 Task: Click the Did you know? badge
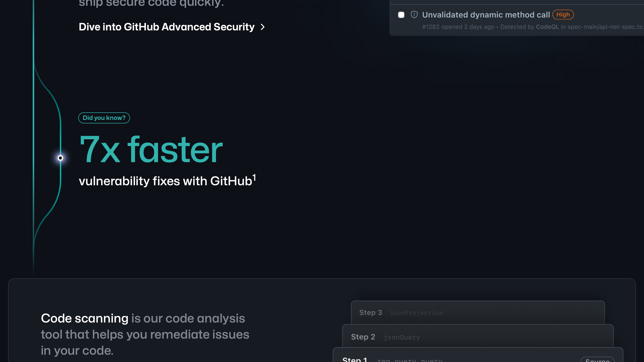[x=104, y=118]
